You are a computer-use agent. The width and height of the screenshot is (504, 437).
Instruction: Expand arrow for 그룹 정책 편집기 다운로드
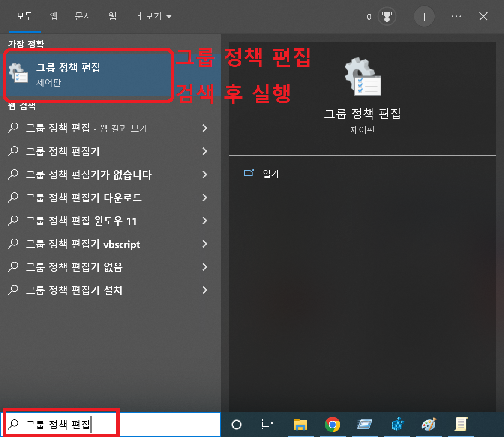coord(205,198)
